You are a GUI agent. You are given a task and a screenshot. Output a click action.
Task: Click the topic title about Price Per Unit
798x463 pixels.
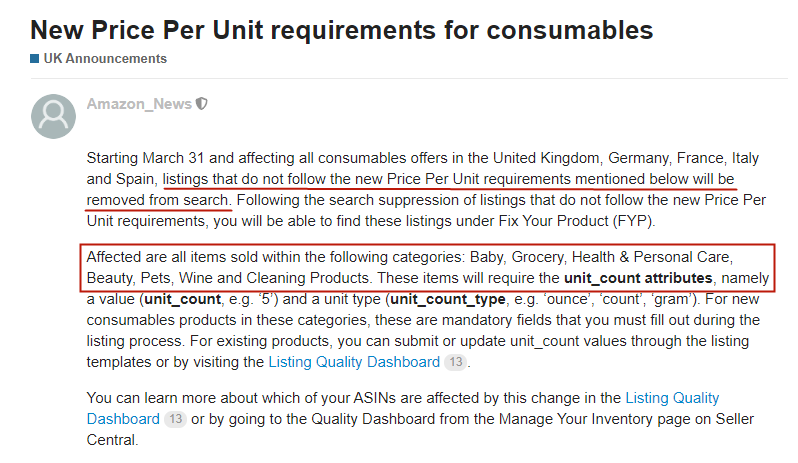(x=341, y=29)
